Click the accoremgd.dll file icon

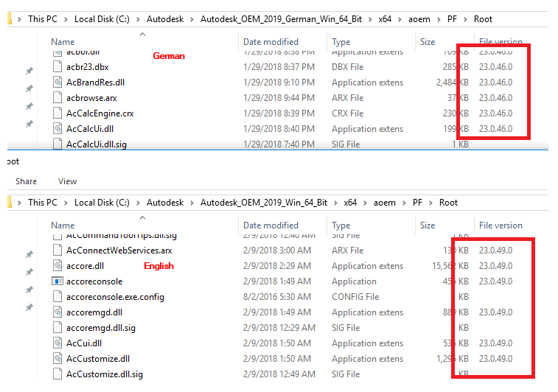click(x=57, y=312)
